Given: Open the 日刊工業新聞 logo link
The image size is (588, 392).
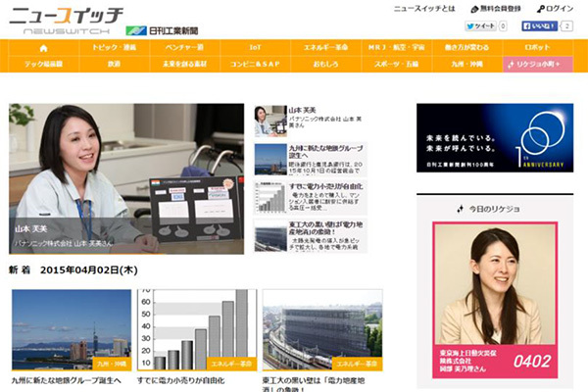Looking at the screenshot, I should [x=162, y=30].
